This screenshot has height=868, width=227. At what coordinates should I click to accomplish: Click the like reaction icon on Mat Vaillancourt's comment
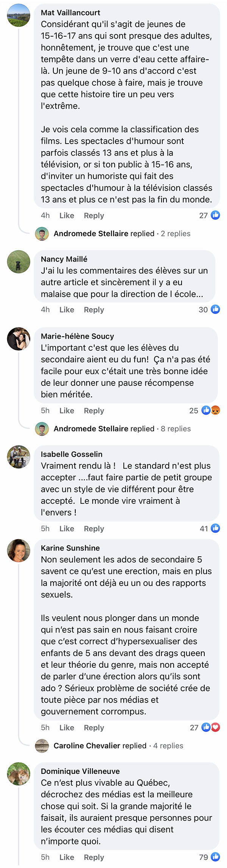[215, 215]
